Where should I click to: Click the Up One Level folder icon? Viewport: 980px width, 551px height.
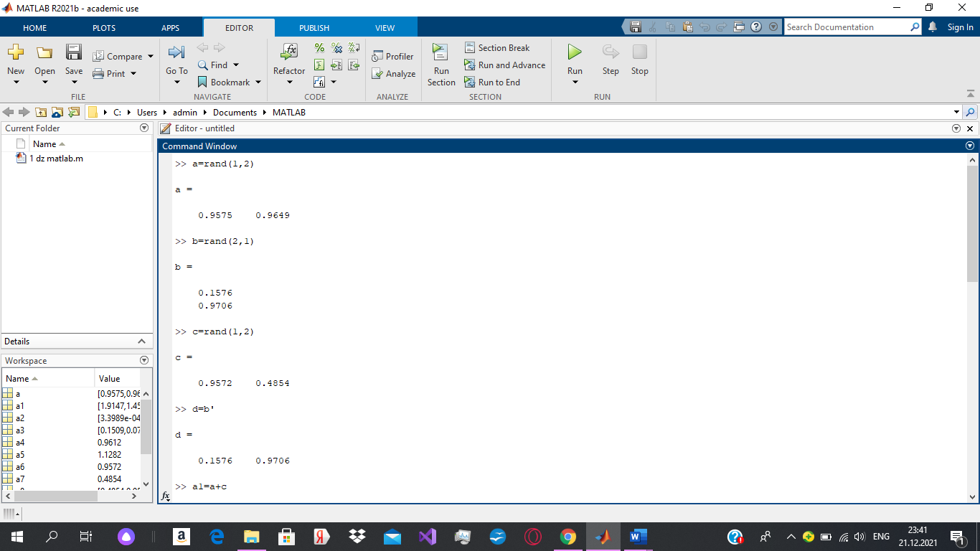tap(41, 112)
